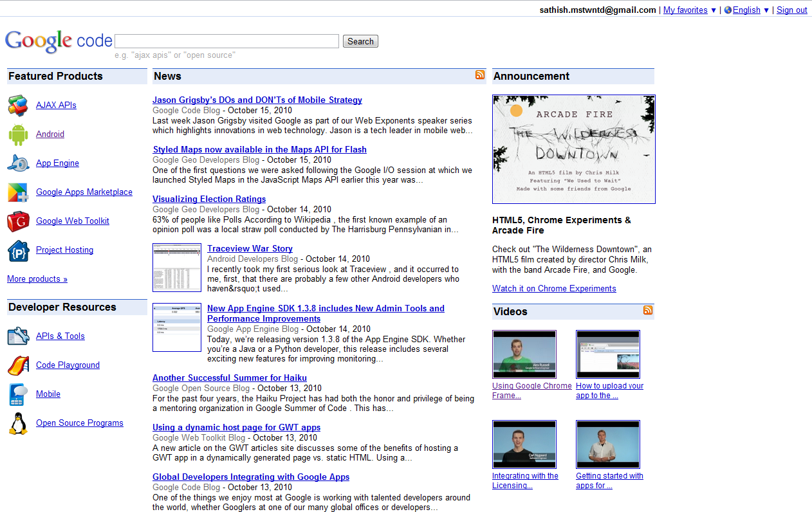The image size is (812, 512).
Task: Open the Code Playground link
Action: [68, 365]
